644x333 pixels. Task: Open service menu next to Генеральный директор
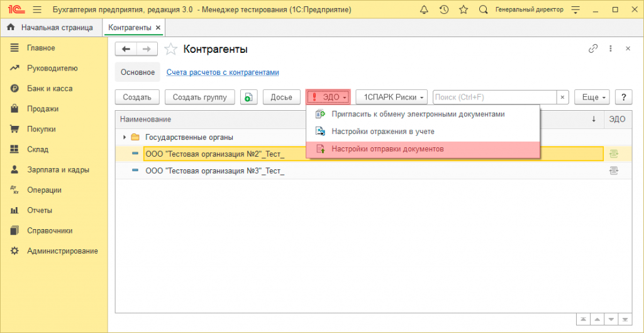click(576, 9)
